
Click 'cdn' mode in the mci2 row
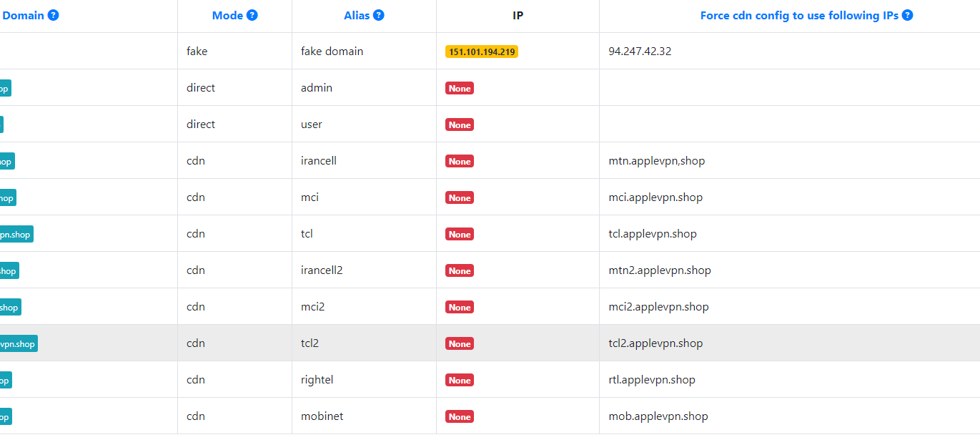click(x=196, y=306)
